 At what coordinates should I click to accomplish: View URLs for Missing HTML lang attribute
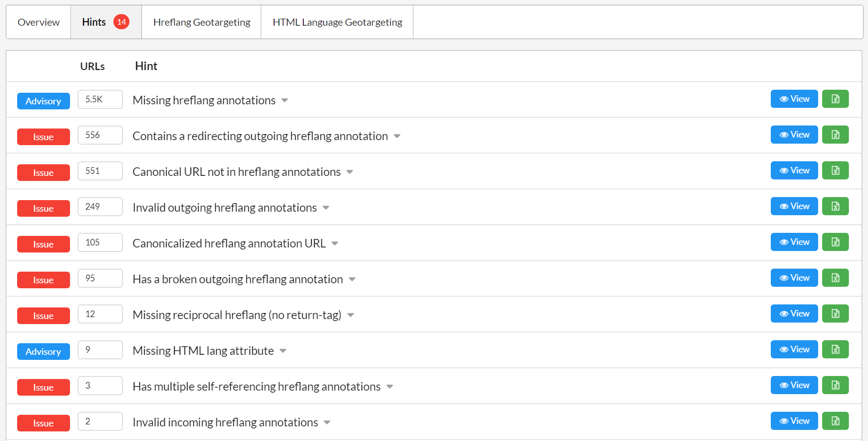(794, 349)
